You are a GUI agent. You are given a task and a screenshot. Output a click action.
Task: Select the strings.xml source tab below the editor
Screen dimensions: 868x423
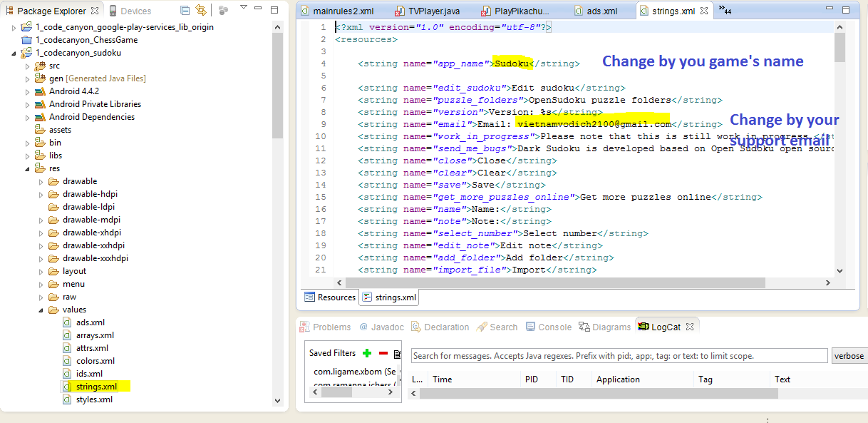pyautogui.click(x=389, y=297)
